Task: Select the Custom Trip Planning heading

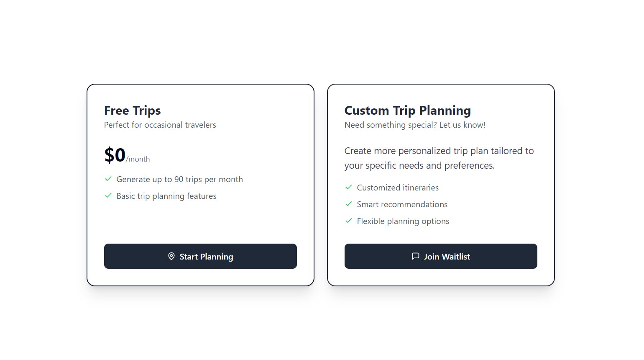Action: [407, 110]
